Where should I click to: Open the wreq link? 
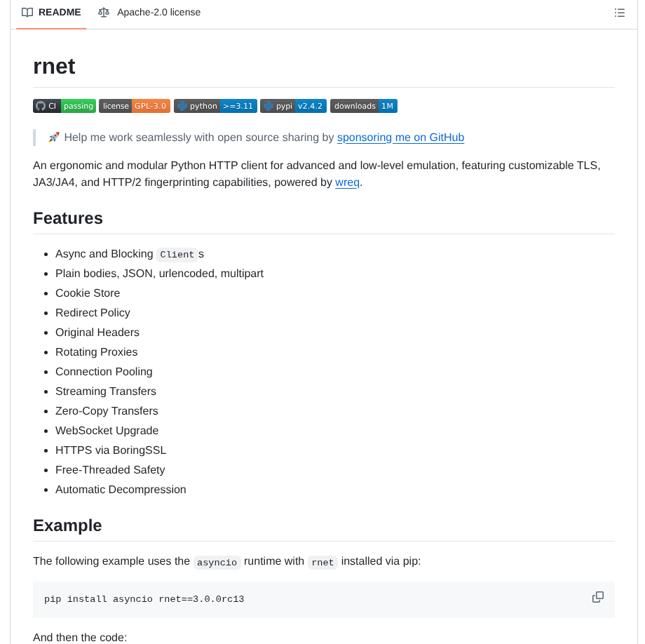pyautogui.click(x=347, y=182)
